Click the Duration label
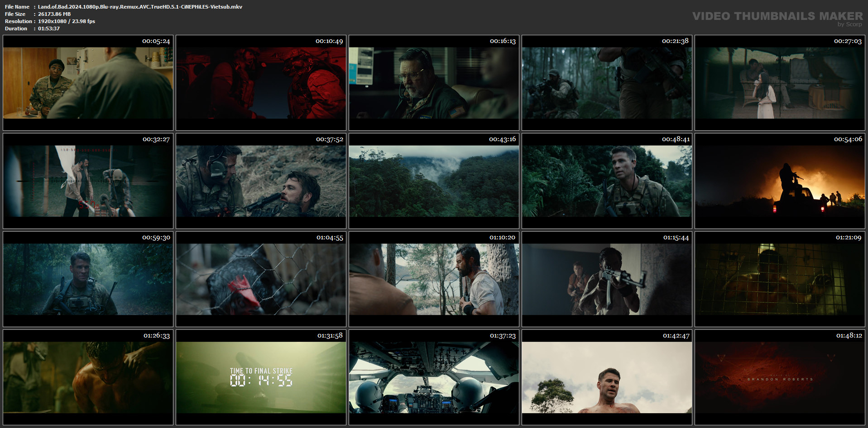868x428 pixels. click(x=16, y=29)
